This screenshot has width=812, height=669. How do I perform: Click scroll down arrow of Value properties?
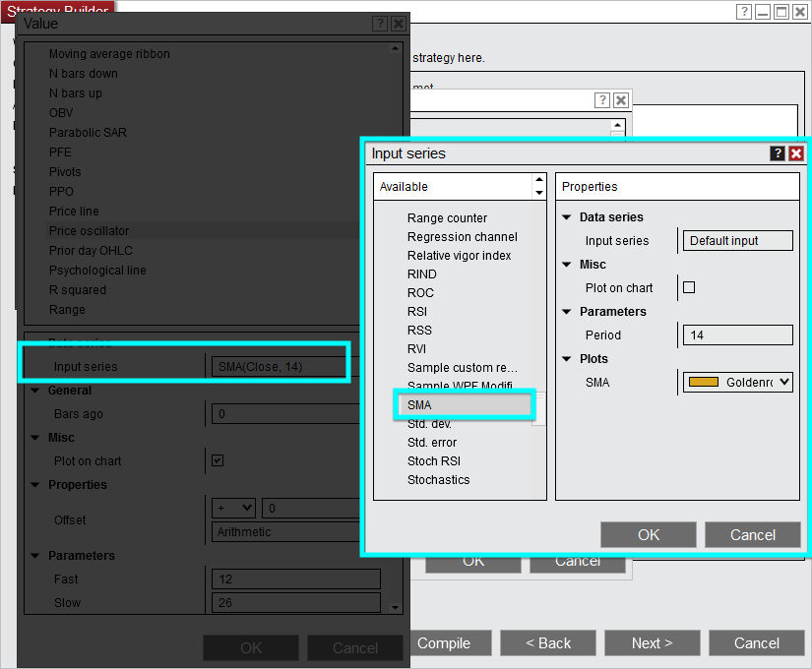coord(395,607)
